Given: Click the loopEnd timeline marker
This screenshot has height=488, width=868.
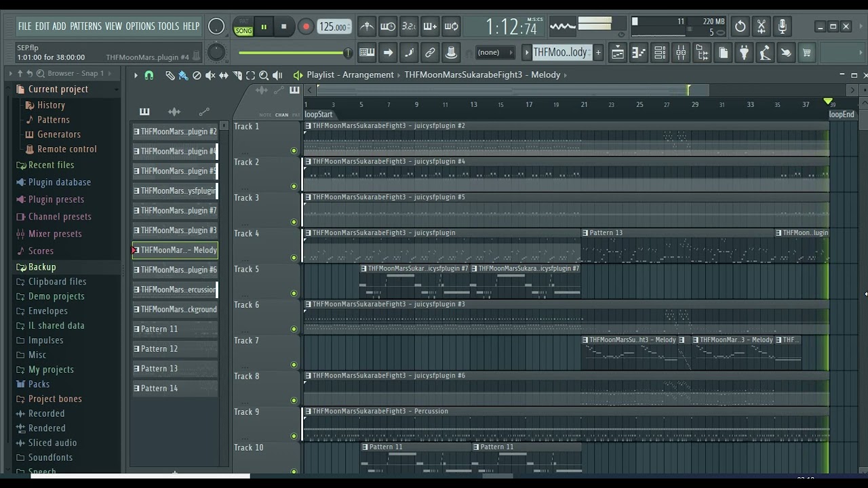Looking at the screenshot, I should 842,115.
